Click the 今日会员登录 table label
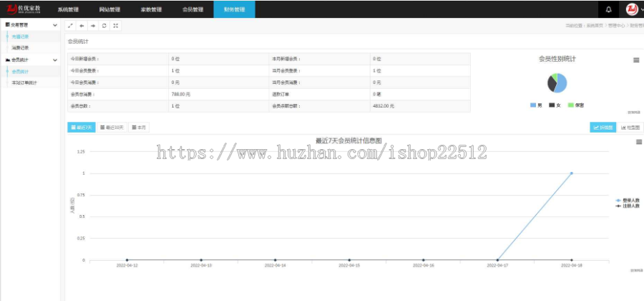Screen dimensions: 644x301 coord(84,71)
